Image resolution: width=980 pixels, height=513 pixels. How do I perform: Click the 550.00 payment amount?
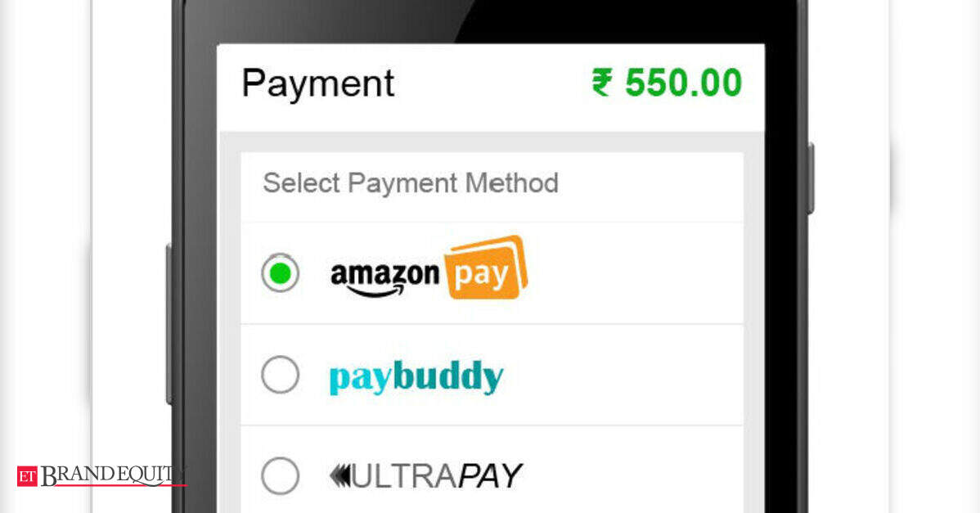(x=683, y=83)
